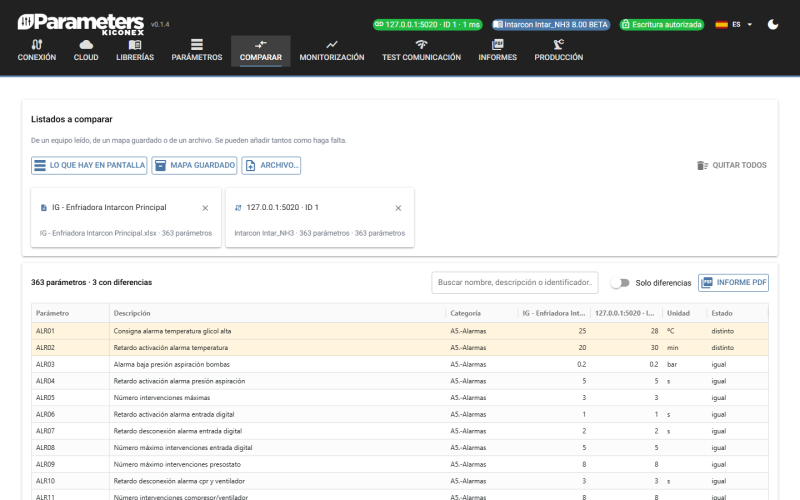Focus the Buscar nombre search field
The height and width of the screenshot is (500, 800).
pyautogui.click(x=515, y=283)
